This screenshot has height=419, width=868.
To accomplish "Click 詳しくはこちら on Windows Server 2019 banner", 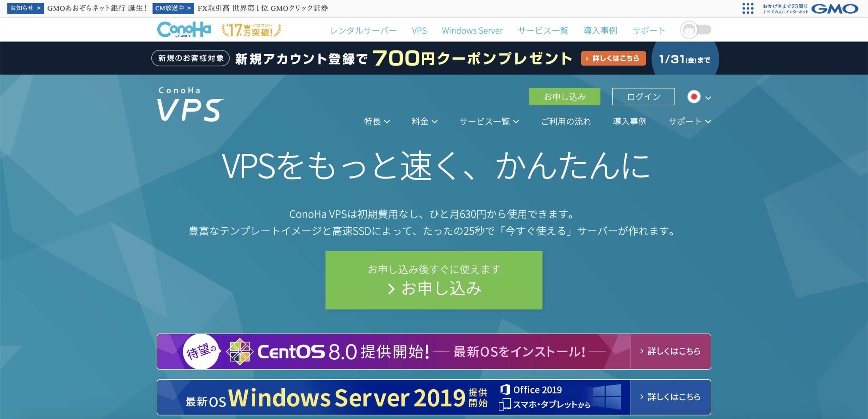I will point(670,397).
